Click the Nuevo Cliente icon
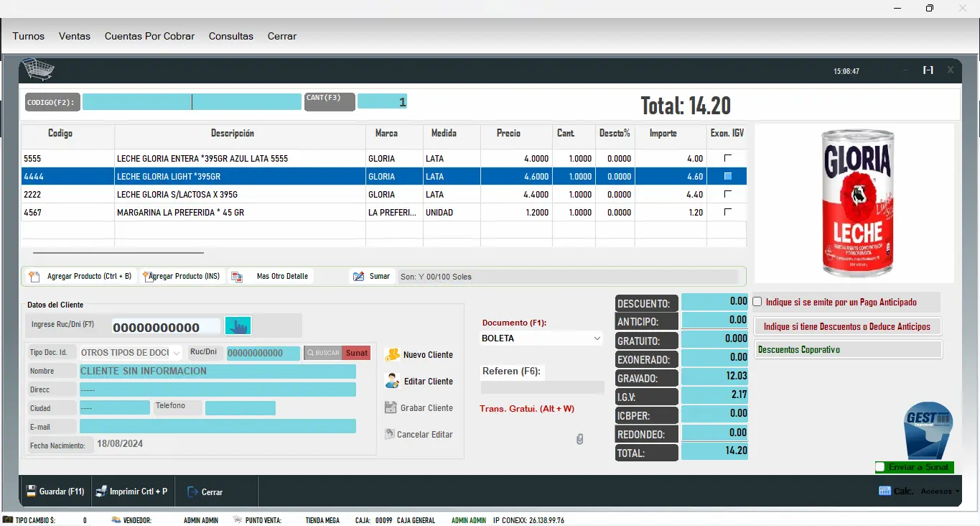The width and height of the screenshot is (980, 526). [x=392, y=354]
